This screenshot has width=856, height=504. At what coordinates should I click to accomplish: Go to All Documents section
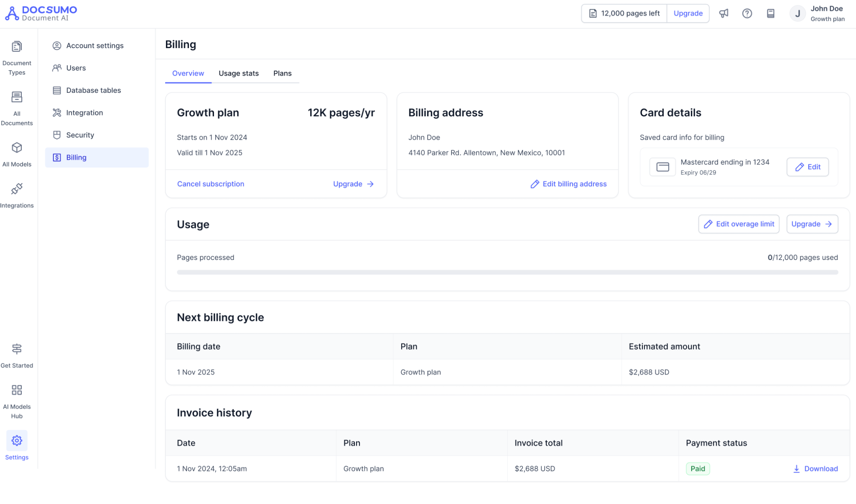click(x=17, y=108)
